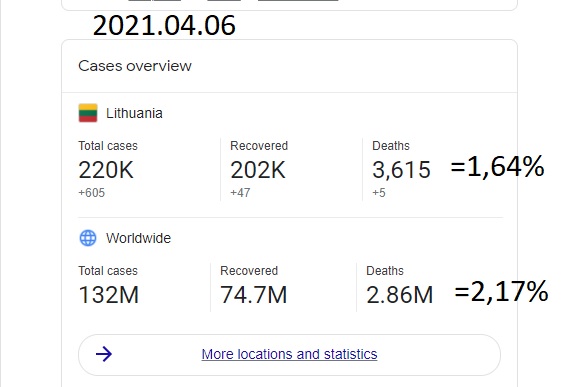Select the Lithuania country label

[134, 113]
